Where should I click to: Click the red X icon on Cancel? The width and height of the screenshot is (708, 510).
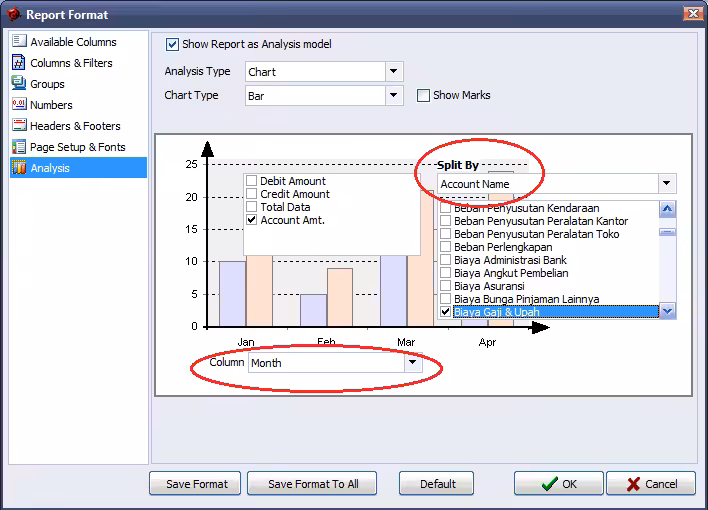click(x=633, y=484)
